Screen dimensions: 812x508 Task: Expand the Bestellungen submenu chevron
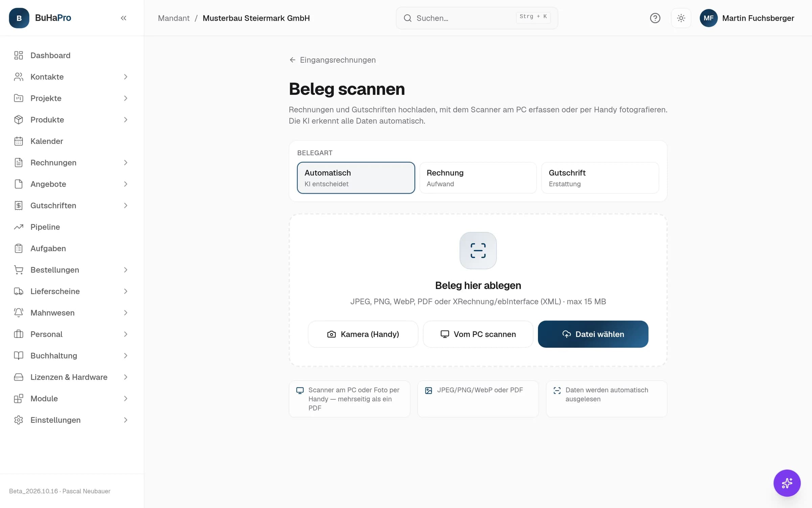click(126, 270)
